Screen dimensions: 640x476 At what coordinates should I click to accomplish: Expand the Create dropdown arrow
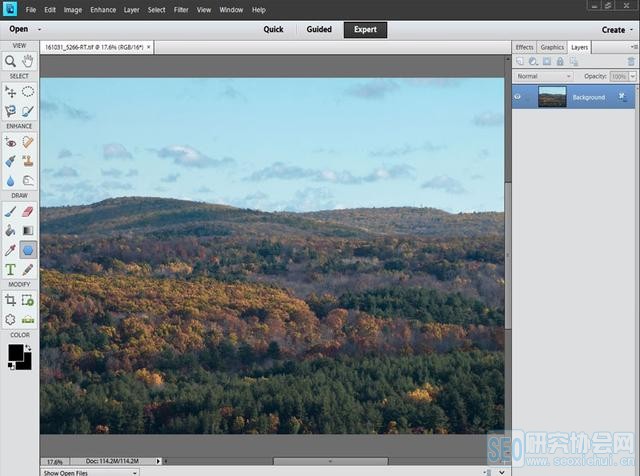click(x=631, y=30)
